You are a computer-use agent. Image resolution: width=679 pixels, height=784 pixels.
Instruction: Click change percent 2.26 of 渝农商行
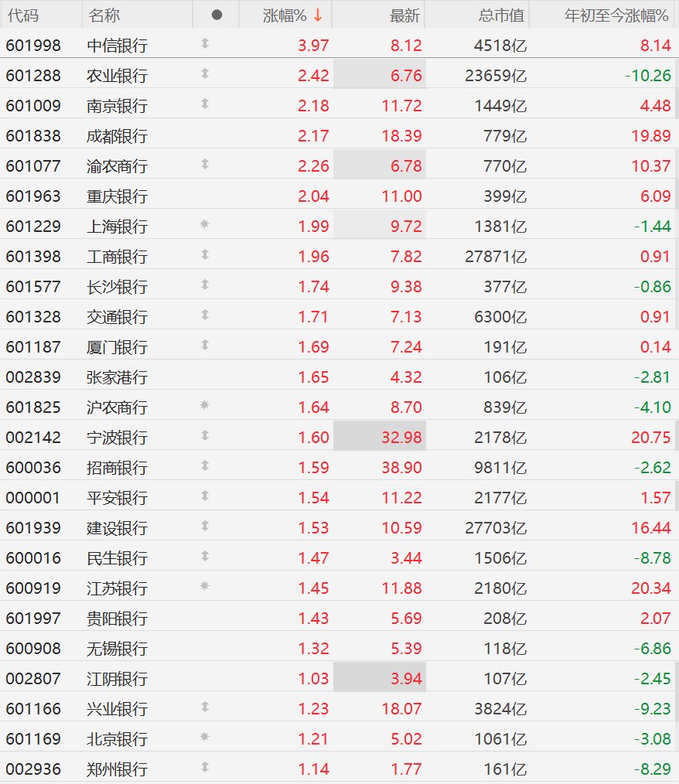313,166
